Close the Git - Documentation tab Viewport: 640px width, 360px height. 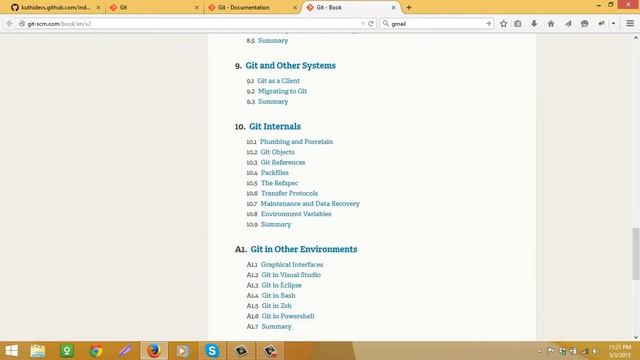pyautogui.click(x=295, y=7)
